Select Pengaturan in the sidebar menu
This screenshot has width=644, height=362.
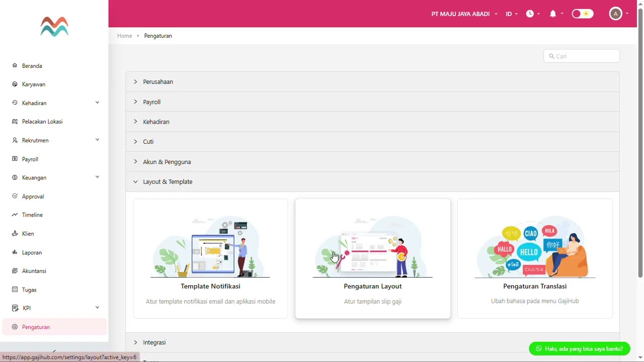(x=54, y=327)
